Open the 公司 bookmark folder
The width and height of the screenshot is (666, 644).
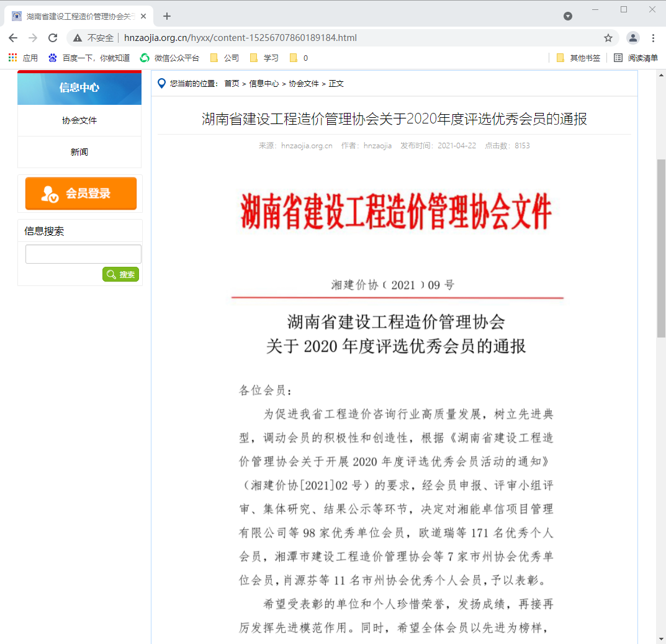pyautogui.click(x=225, y=58)
